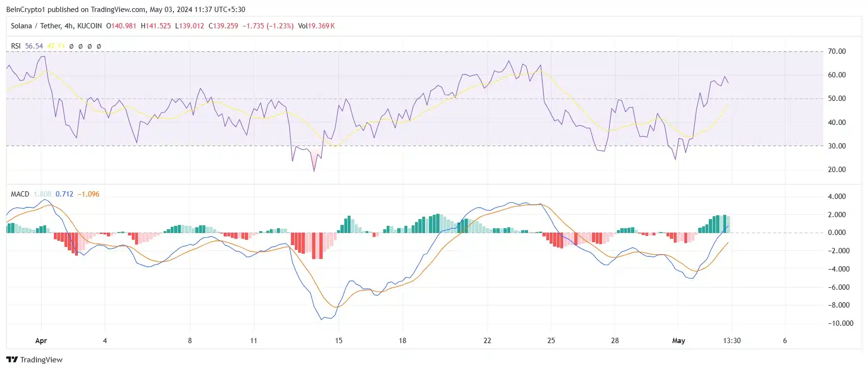Click the 4.000 MACD axis label
The width and height of the screenshot is (868, 370).
click(837, 197)
